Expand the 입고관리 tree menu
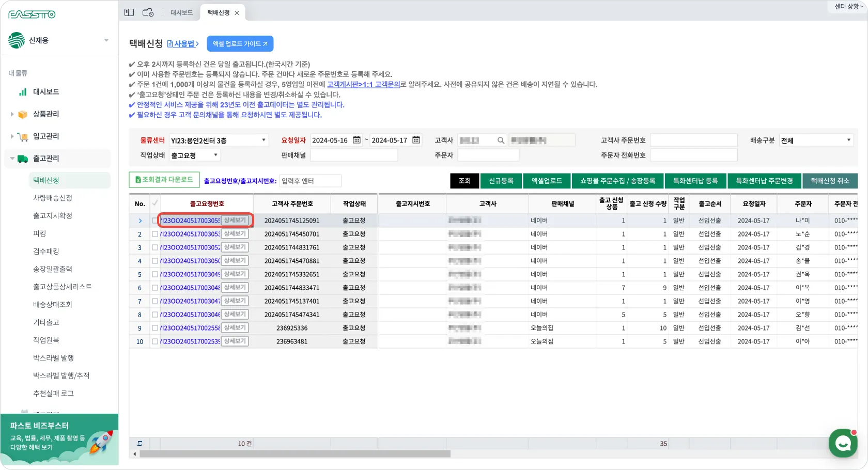 pos(12,136)
